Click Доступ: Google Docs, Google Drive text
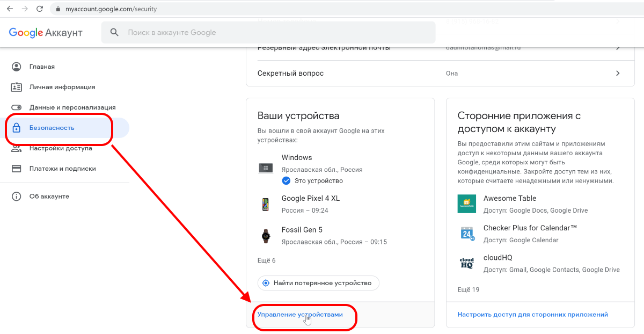Viewport: 644px width, 334px height. coord(536,210)
